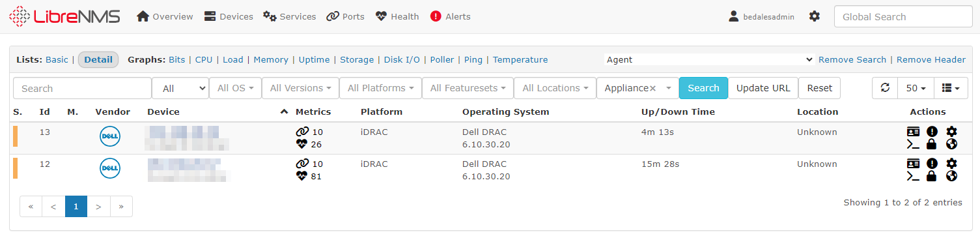View alerts icon for device 13
This screenshot has height=238, width=980.
pos(932,132)
